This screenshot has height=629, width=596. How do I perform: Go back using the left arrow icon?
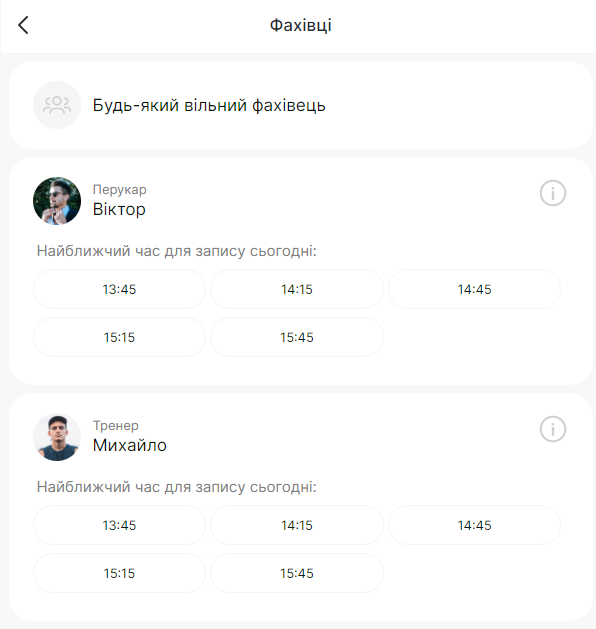click(23, 25)
